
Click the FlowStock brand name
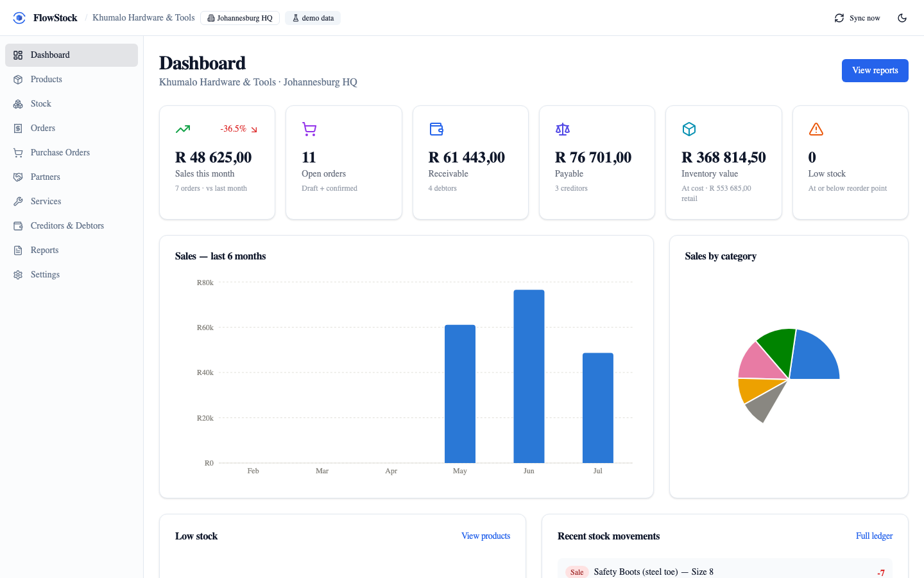pyautogui.click(x=55, y=18)
